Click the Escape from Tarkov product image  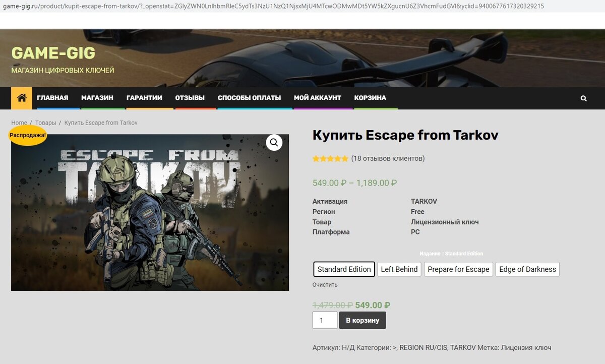(x=150, y=212)
